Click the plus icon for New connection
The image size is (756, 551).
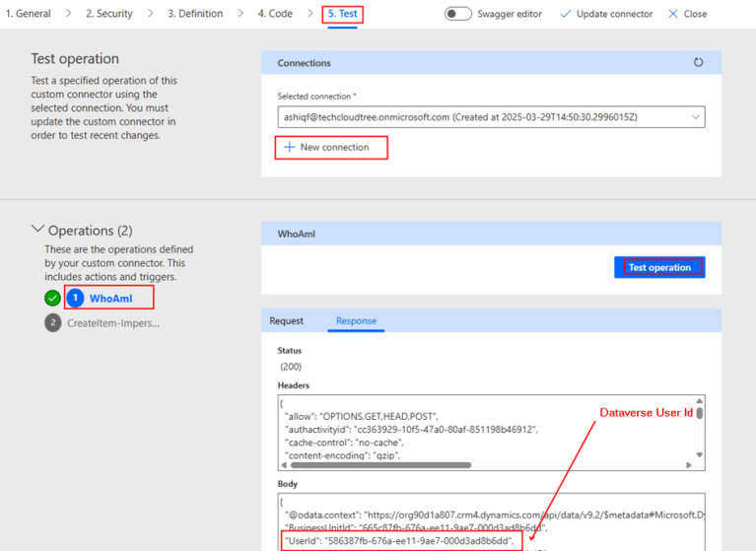coord(289,147)
